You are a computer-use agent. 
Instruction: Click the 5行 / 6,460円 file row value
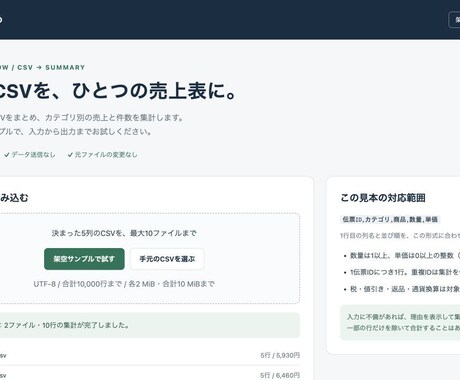[x=280, y=375]
